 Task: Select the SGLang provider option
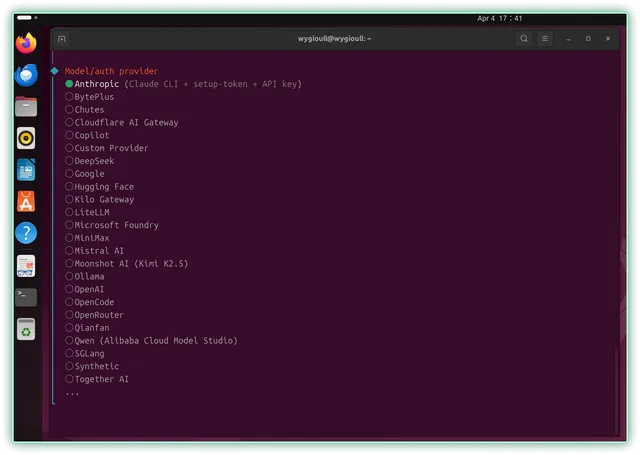pos(85,353)
